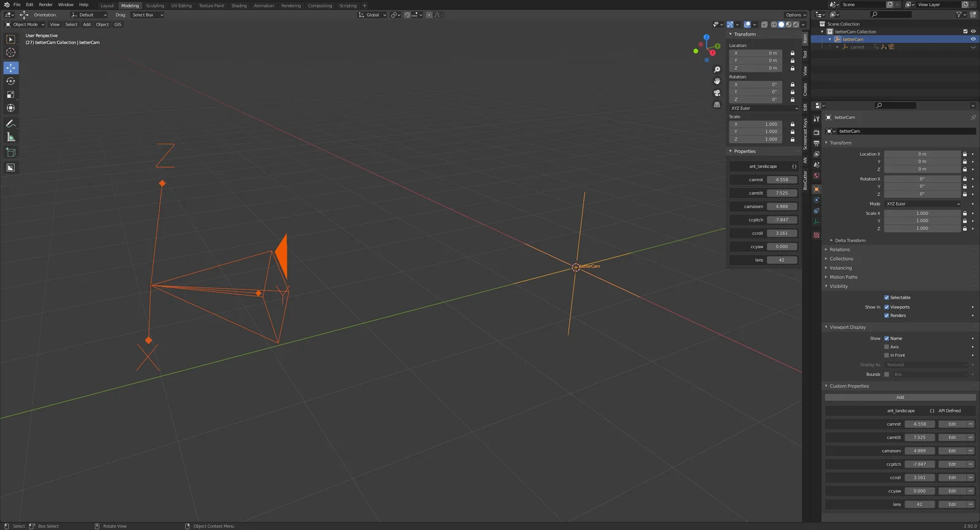Switch to orthographic grid view icon
980x530 pixels.
[717, 105]
